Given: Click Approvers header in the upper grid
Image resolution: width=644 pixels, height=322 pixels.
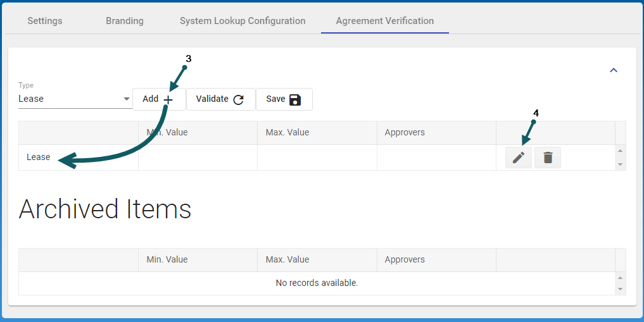Looking at the screenshot, I should point(405,133).
